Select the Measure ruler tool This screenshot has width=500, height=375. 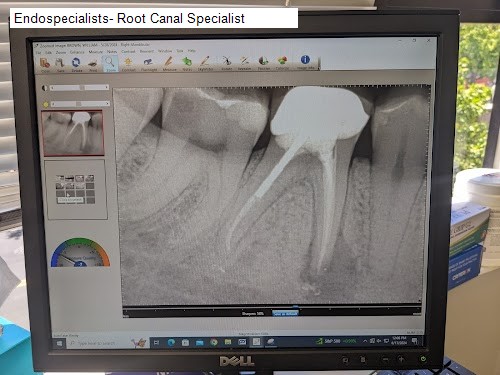pos(169,64)
